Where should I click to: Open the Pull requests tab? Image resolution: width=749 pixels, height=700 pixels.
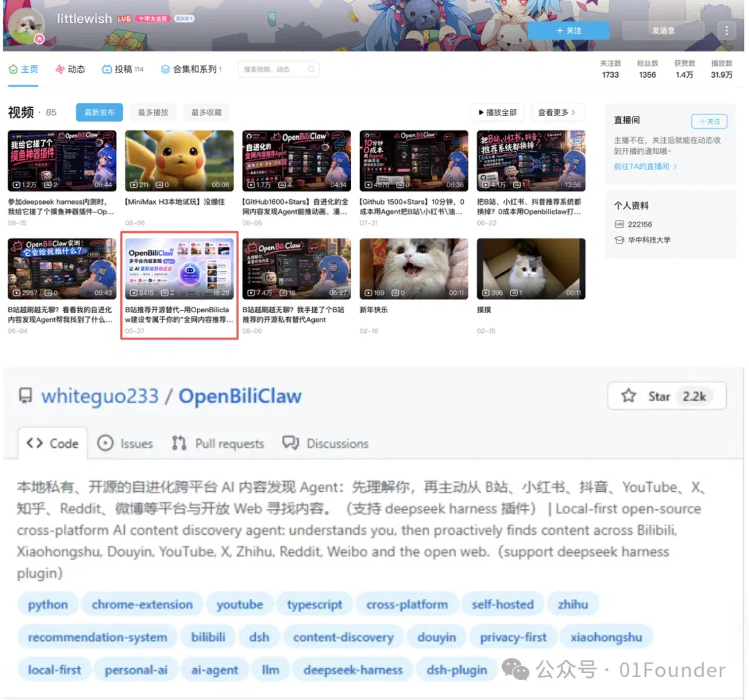[x=218, y=443]
